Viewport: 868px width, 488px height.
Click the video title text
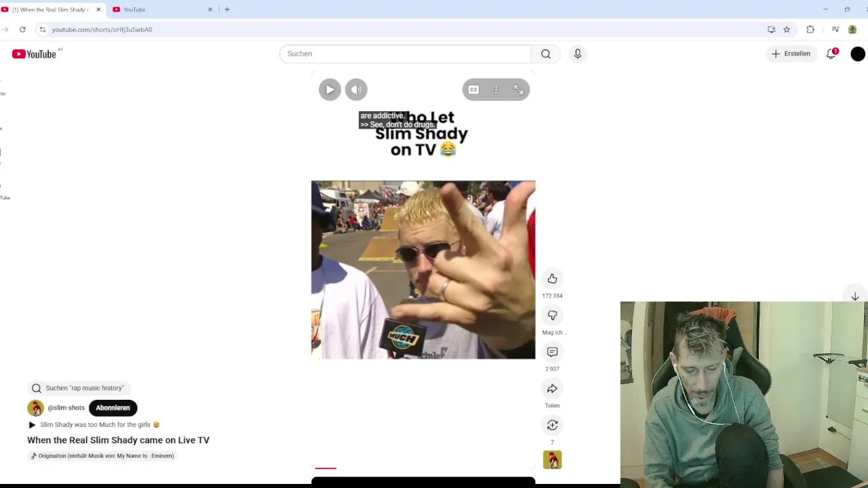click(x=118, y=441)
